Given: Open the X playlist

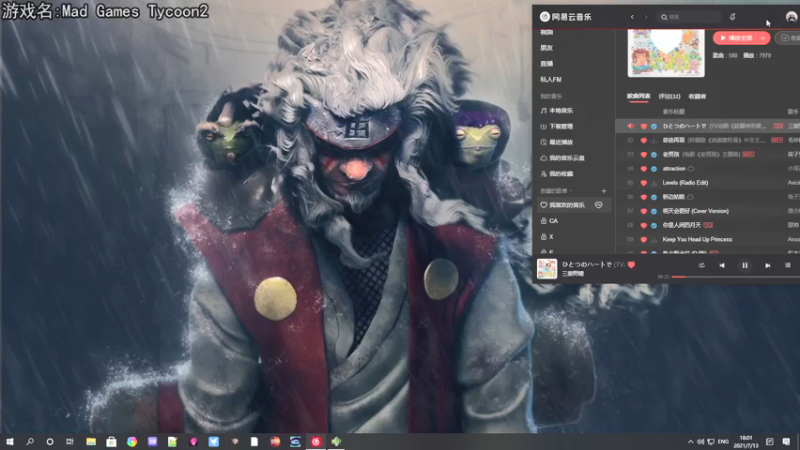Looking at the screenshot, I should (547, 237).
